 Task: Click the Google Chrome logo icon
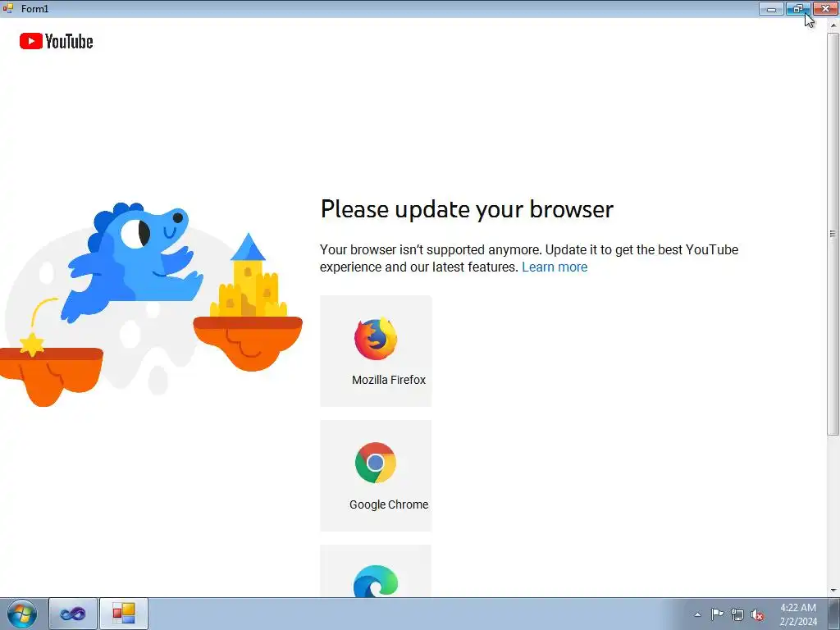click(x=376, y=463)
